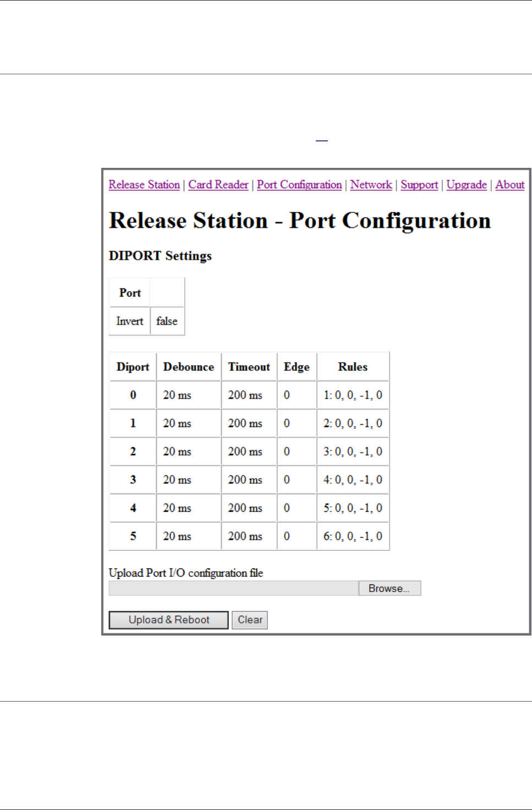
Task: Click the 'DIPORT Settings' heading
Action: point(160,256)
